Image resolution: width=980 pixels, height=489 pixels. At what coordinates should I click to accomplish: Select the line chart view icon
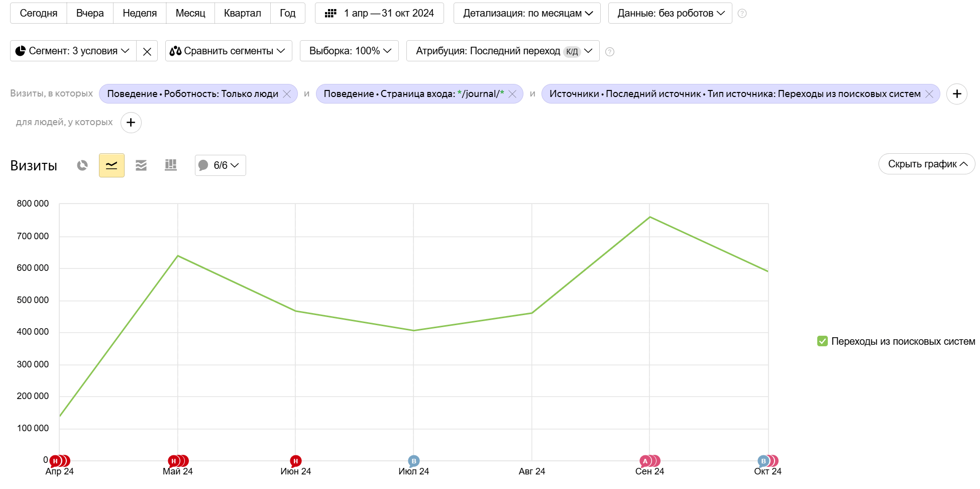point(112,165)
